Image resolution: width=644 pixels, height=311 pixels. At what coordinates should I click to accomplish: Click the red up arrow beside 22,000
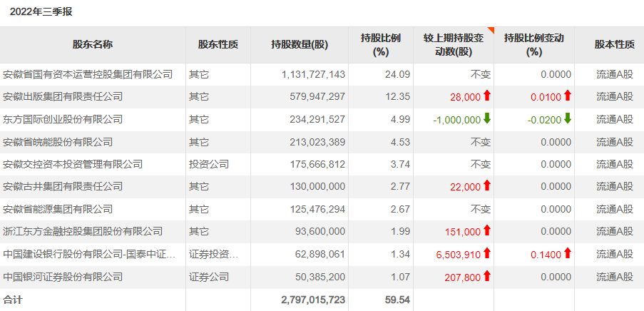point(487,185)
